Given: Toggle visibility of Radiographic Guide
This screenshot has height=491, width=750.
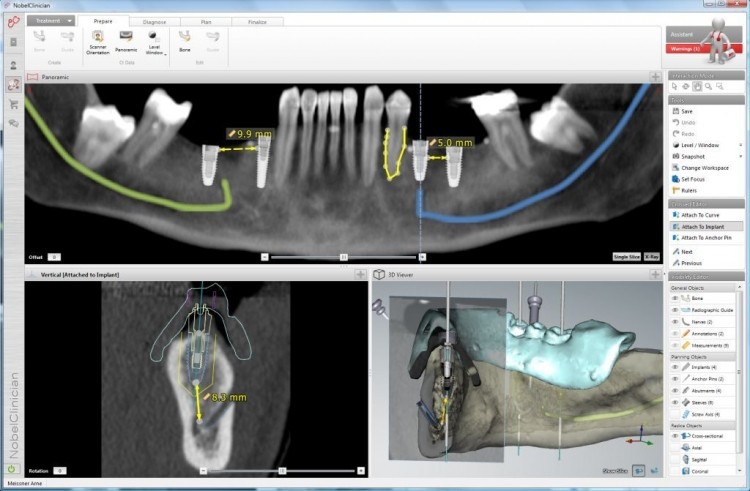Looking at the screenshot, I should click(x=675, y=310).
